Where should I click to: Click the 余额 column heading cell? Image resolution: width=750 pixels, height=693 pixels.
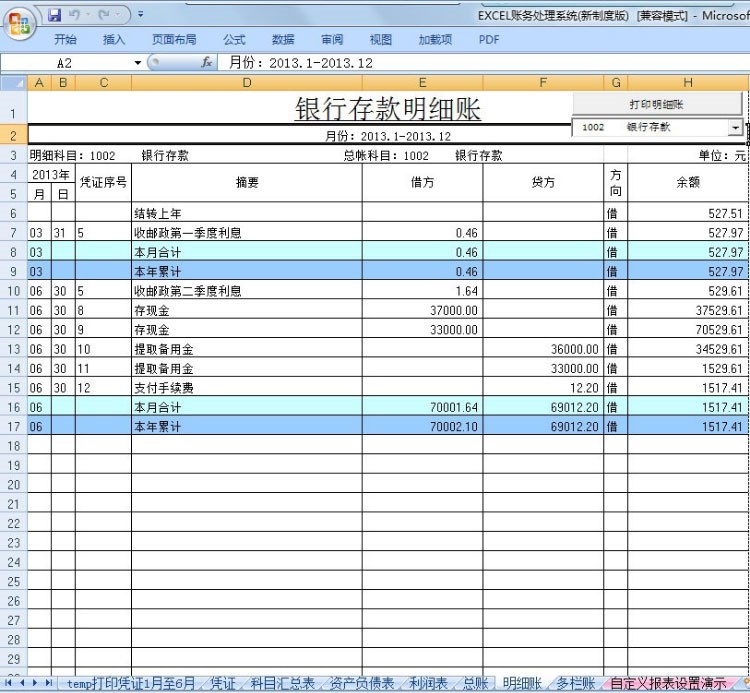(x=688, y=182)
